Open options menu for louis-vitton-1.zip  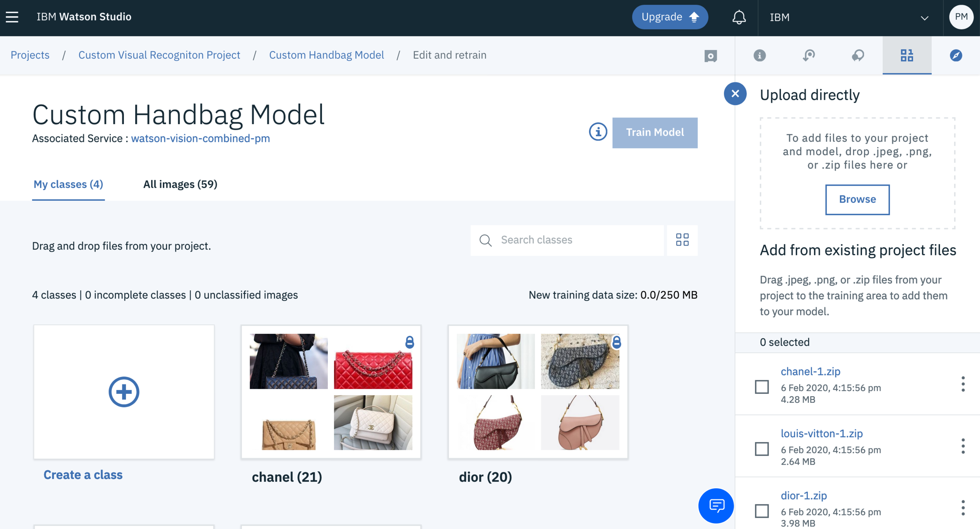point(963,446)
